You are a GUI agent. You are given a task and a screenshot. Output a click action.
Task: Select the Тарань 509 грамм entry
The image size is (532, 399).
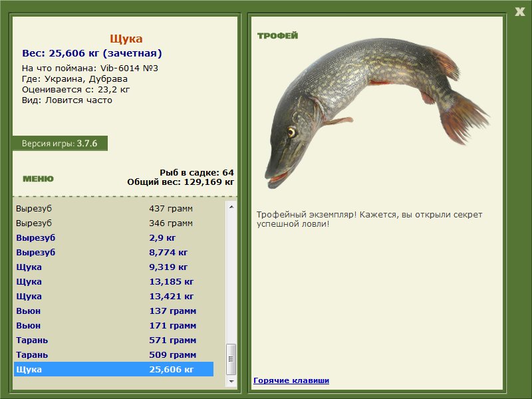(113, 354)
